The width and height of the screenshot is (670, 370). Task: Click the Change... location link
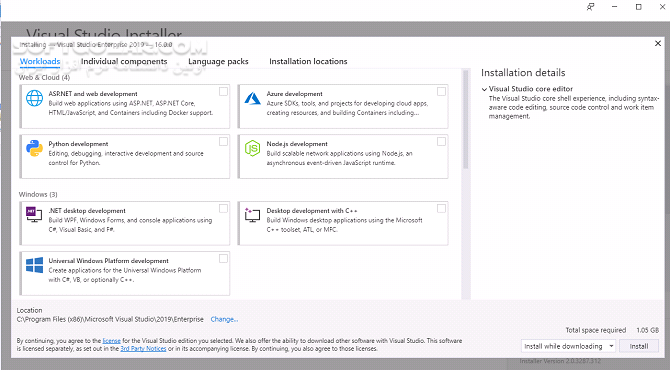point(224,319)
